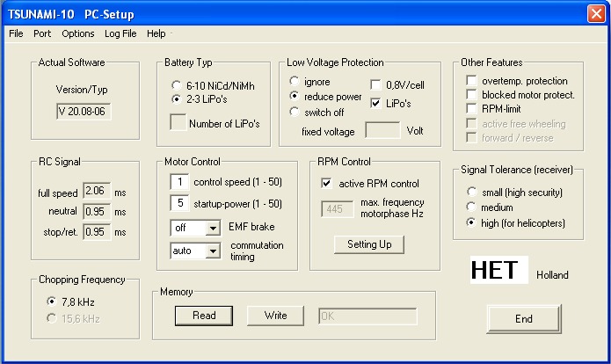This screenshot has height=364, width=611.
Task: Open the Log File menu
Action: click(x=120, y=33)
